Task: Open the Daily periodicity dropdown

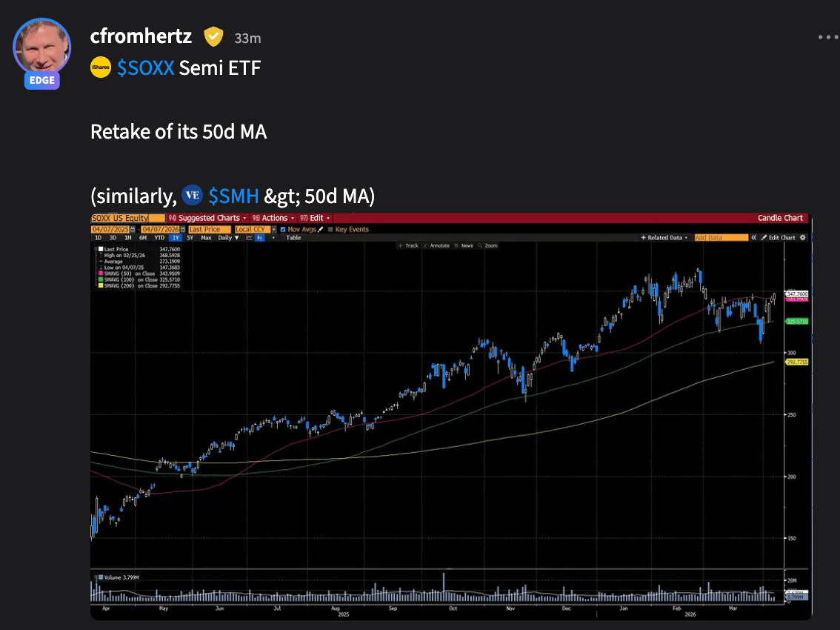Action: click(229, 237)
